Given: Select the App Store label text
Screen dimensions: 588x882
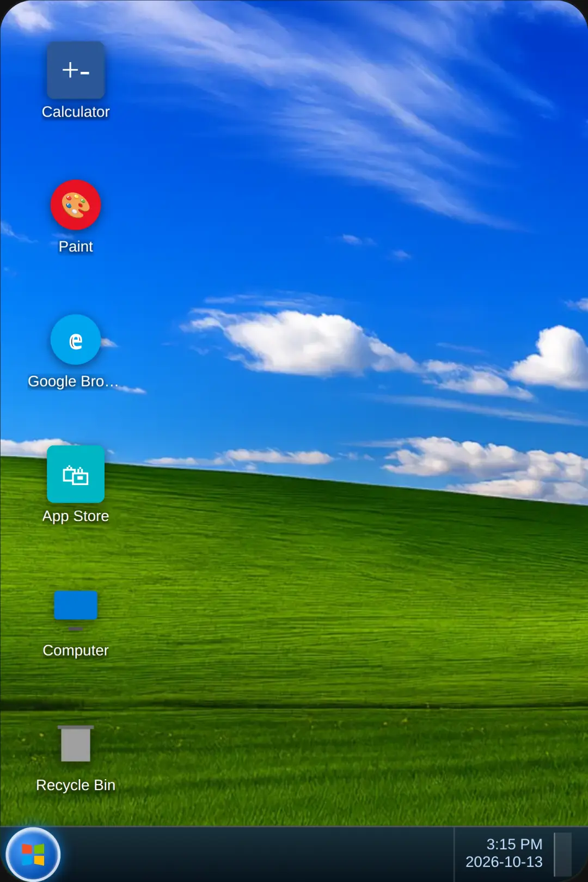Looking at the screenshot, I should [x=76, y=516].
